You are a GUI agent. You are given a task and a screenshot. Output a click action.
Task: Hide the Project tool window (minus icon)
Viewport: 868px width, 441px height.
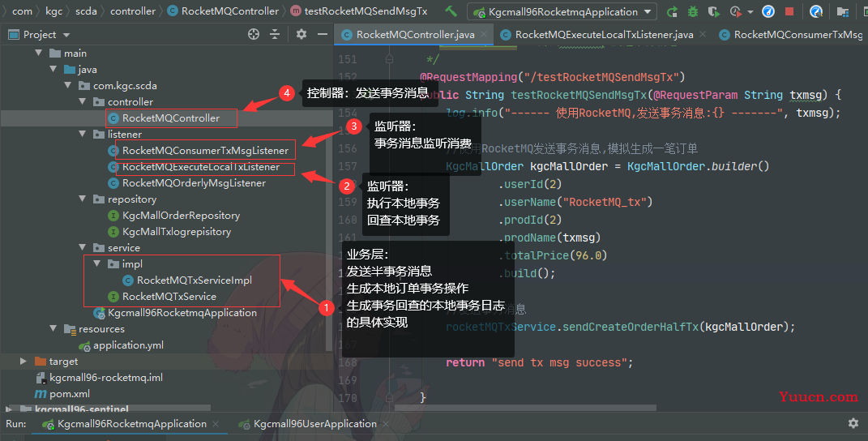(x=323, y=34)
